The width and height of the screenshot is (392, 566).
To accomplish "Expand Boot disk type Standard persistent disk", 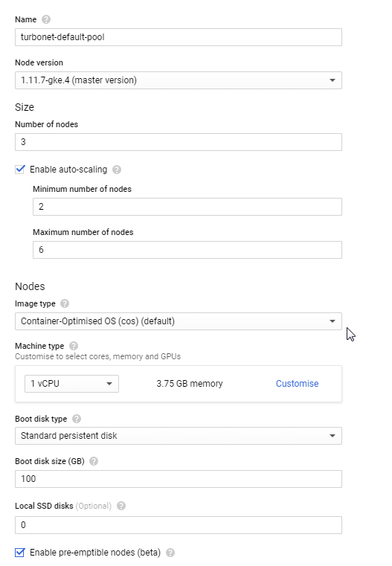I will pos(179,436).
